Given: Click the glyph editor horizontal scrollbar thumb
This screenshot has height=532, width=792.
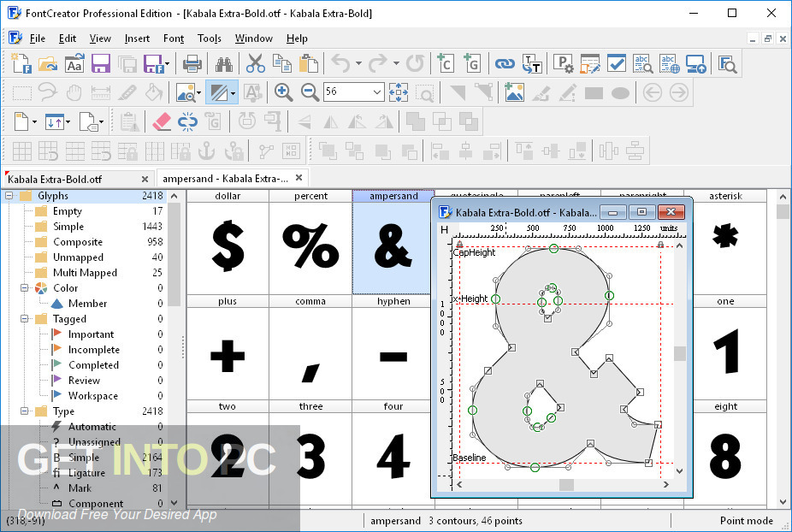Looking at the screenshot, I should (566, 484).
